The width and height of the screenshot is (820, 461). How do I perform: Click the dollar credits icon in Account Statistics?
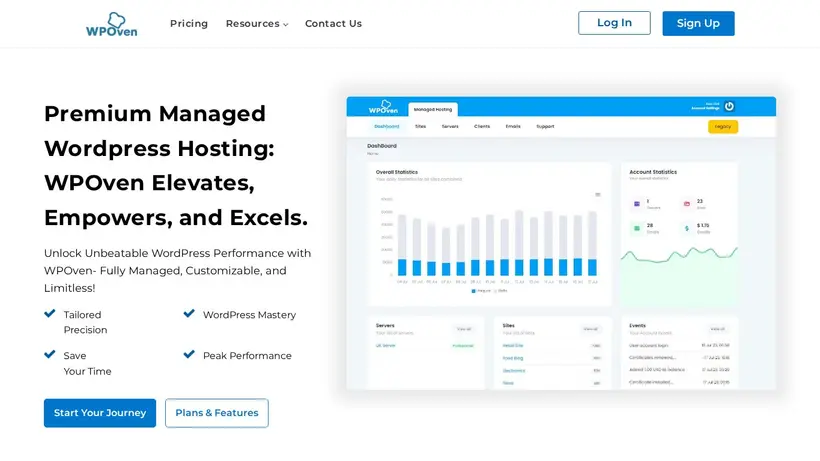coord(687,228)
